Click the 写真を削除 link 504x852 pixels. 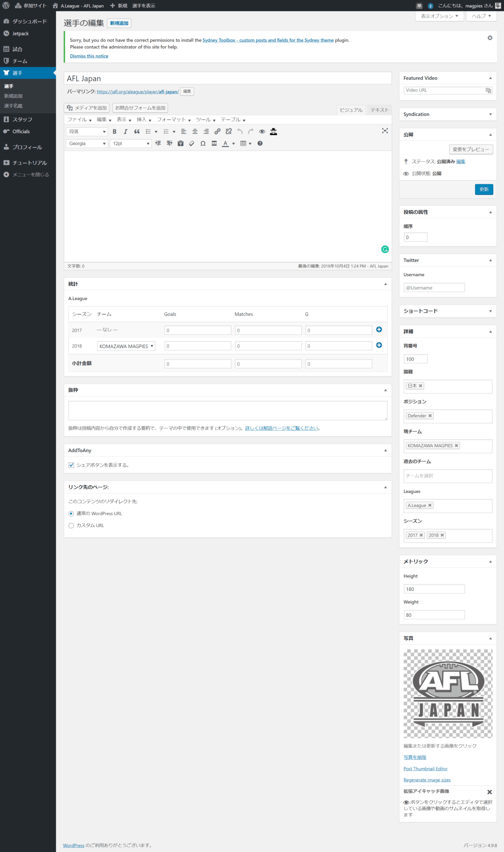415,757
